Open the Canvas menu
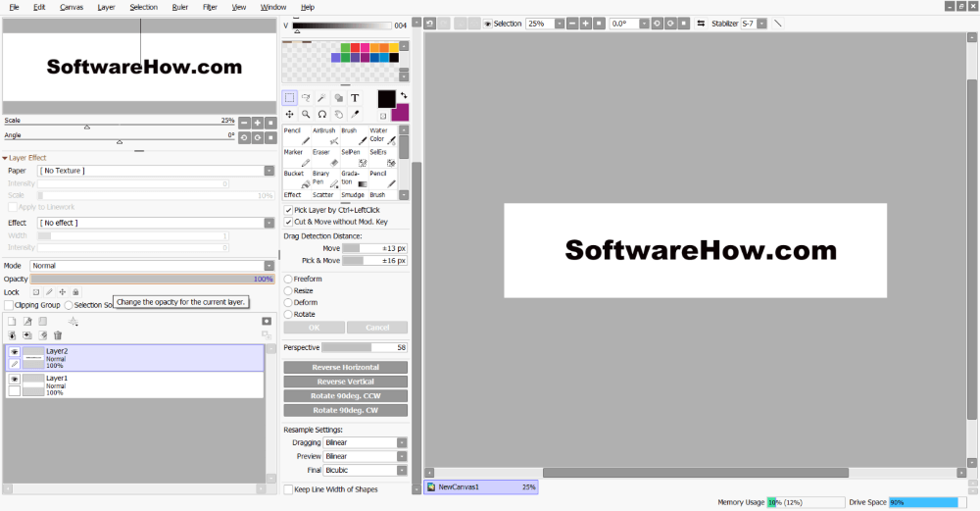The image size is (980, 511). coord(72,7)
